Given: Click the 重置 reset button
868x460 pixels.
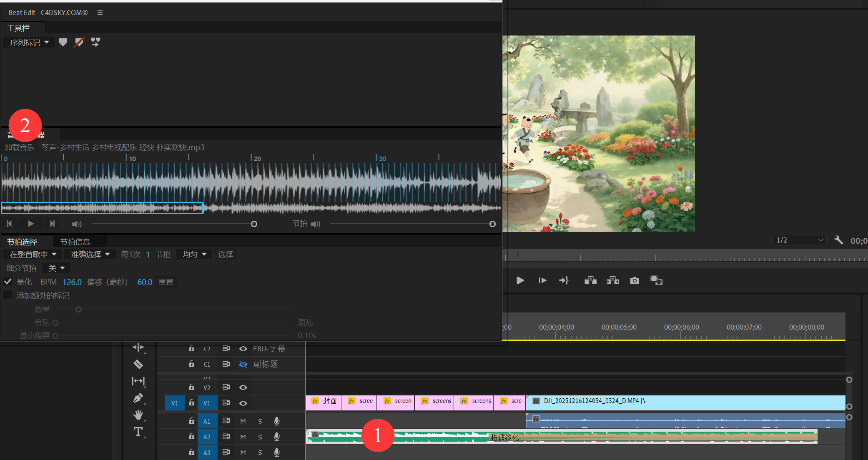Looking at the screenshot, I should tap(166, 282).
